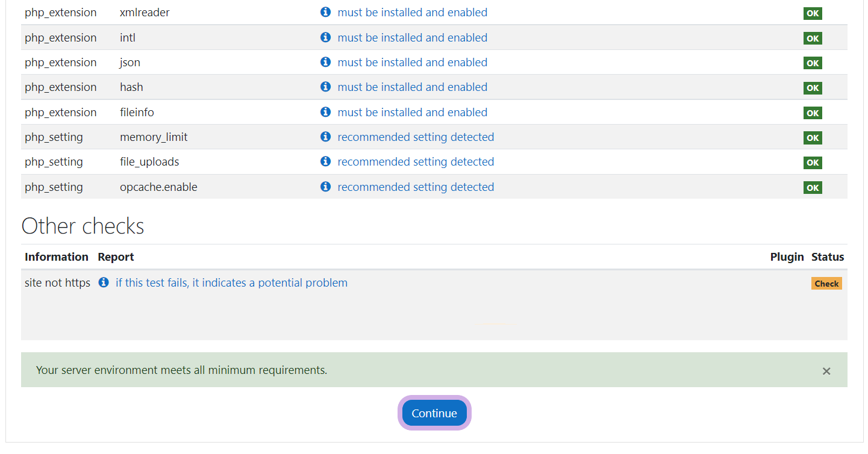The image size is (868, 454).
Task: Open xmlreader 'must be installed and enabled' link
Action: [x=412, y=12]
